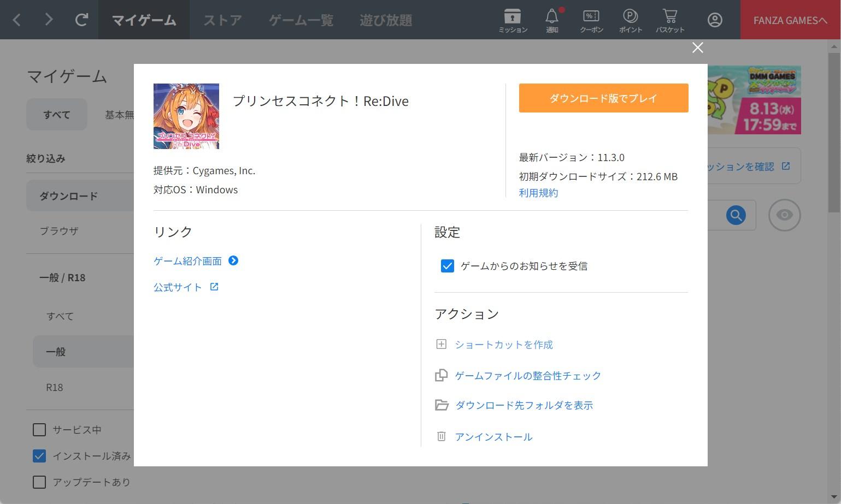Run ゲームファイルの整合性チェック
841x504 pixels.
click(x=527, y=375)
